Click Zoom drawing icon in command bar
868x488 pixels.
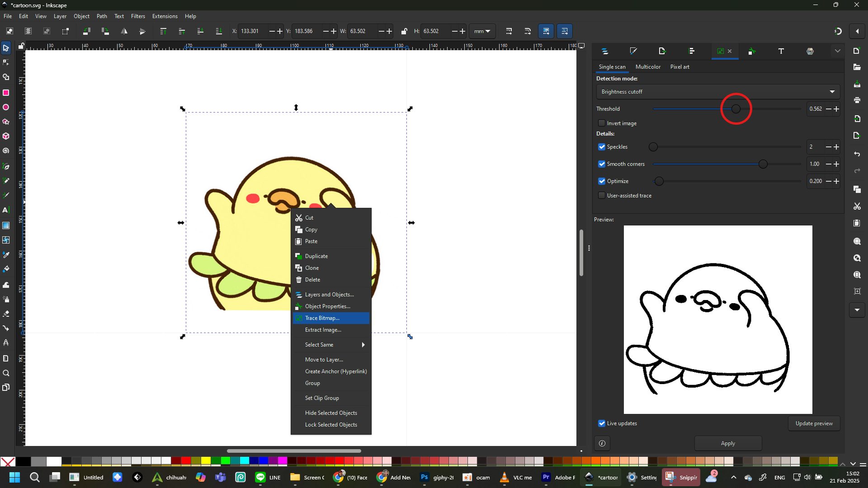click(x=857, y=258)
